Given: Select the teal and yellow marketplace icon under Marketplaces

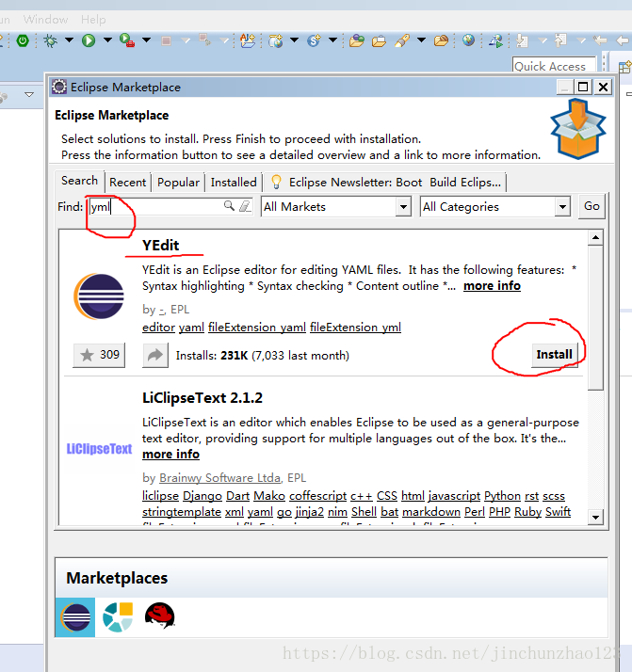Looking at the screenshot, I should (118, 617).
